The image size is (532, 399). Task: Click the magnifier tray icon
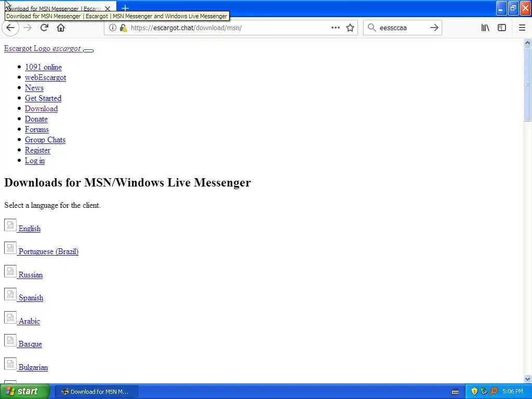pos(494,392)
